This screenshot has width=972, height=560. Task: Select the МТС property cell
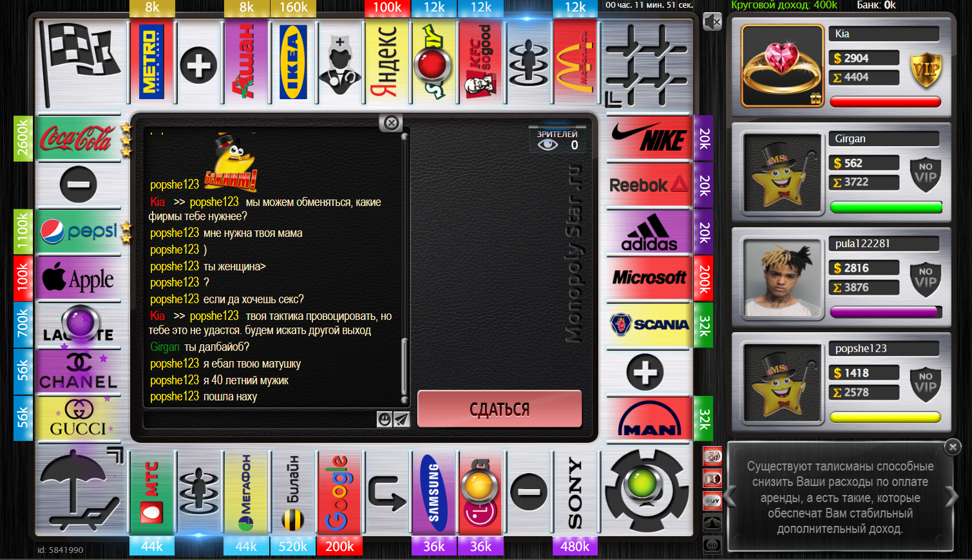pyautogui.click(x=152, y=493)
